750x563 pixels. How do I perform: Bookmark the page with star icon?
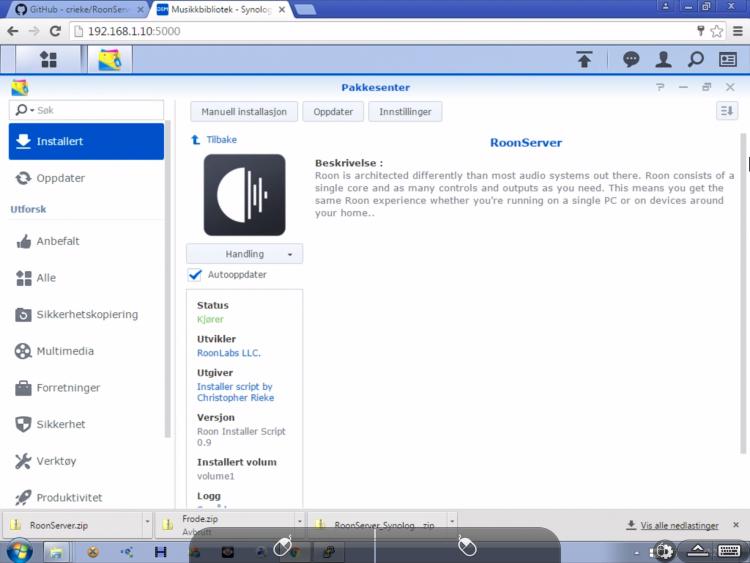coord(717,31)
